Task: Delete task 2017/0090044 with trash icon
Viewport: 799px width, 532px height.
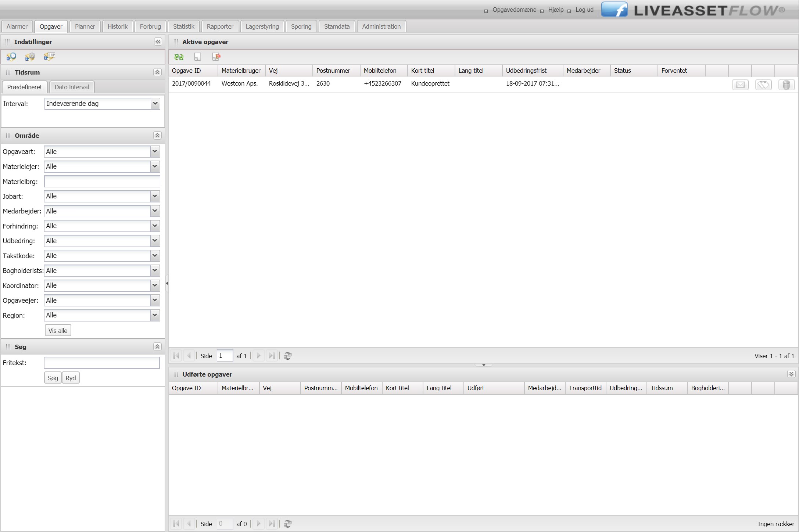Action: point(786,85)
